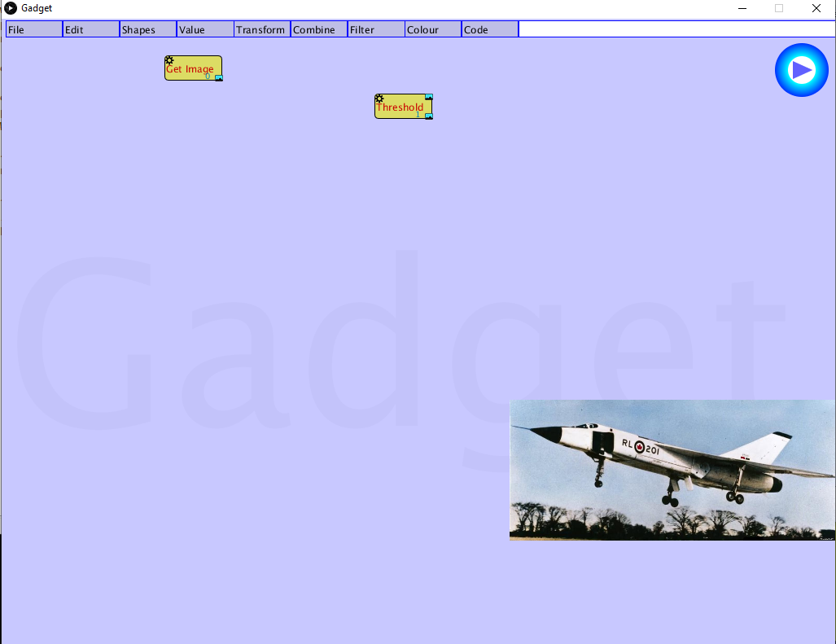Click the gear icon on Threshold node

pyautogui.click(x=379, y=99)
